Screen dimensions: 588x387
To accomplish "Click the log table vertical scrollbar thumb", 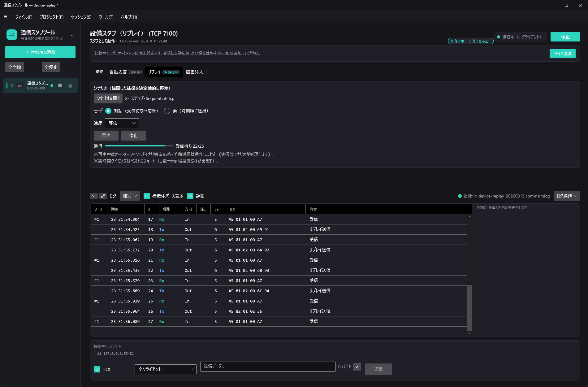I will pos(470,308).
